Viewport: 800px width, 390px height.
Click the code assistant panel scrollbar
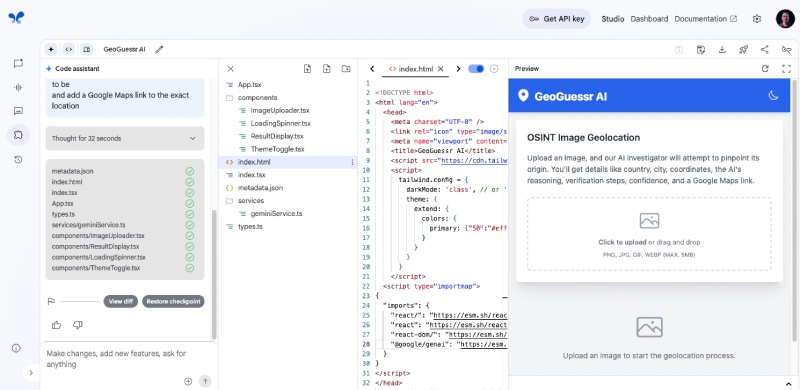click(214, 274)
